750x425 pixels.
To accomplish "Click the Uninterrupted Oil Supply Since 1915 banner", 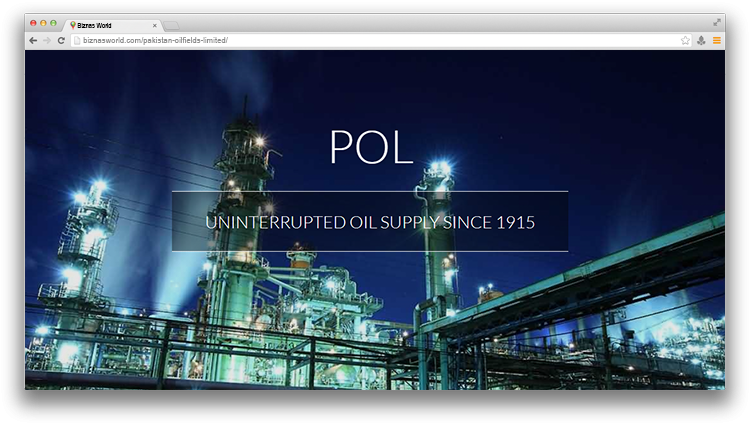I will pyautogui.click(x=370, y=221).
